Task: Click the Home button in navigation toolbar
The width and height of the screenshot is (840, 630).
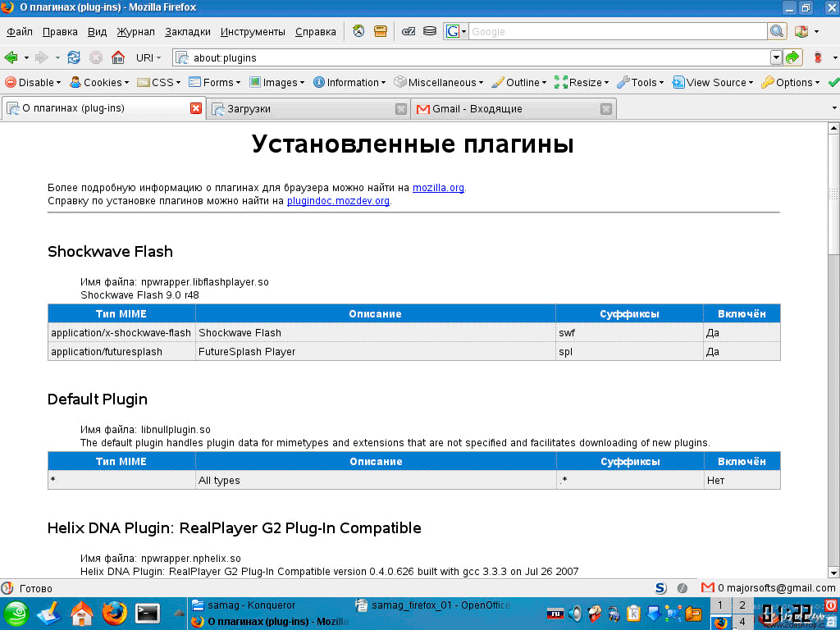Action: pos(117,57)
